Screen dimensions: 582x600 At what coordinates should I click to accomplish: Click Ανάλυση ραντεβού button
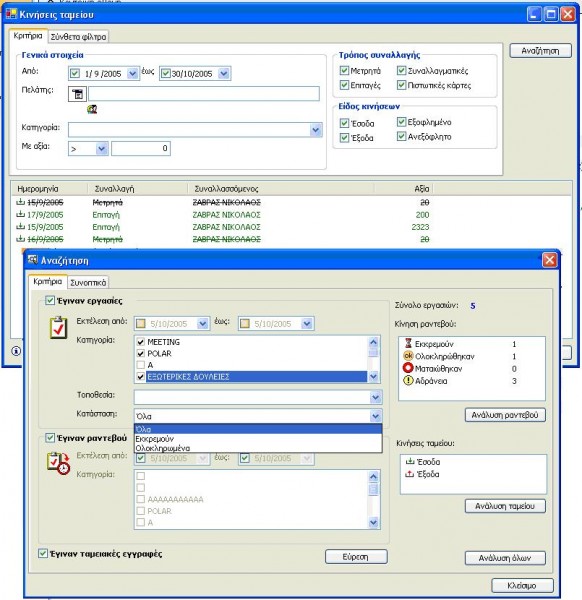click(x=505, y=415)
